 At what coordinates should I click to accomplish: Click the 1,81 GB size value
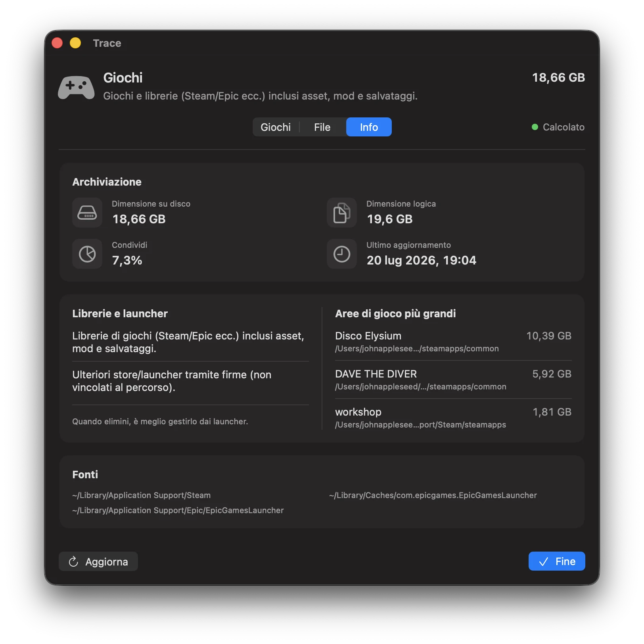[552, 412]
